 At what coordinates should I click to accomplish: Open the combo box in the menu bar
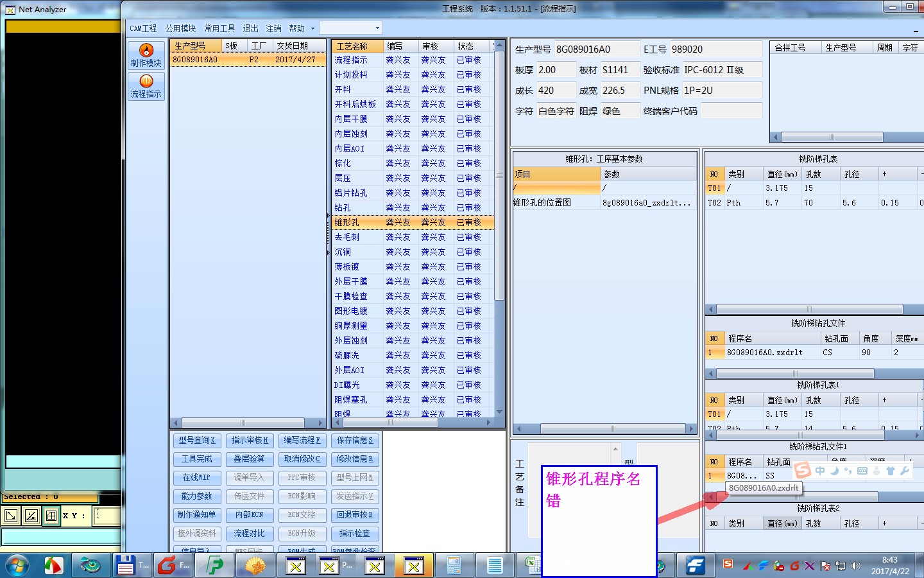351,28
